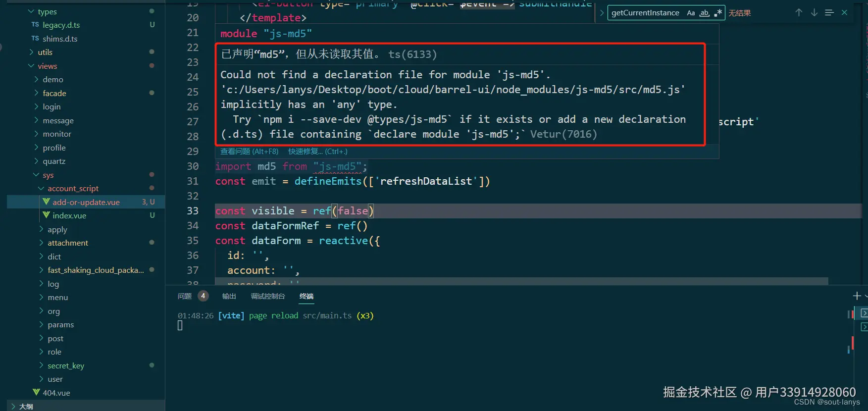
Task: Click the new terminal plus icon
Action: click(857, 296)
